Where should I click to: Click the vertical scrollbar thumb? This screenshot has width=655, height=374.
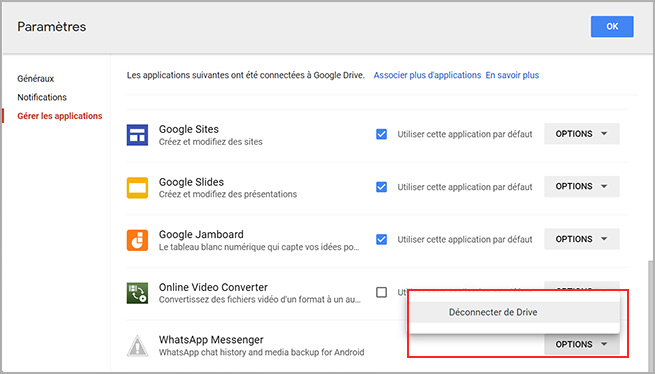coord(651,315)
